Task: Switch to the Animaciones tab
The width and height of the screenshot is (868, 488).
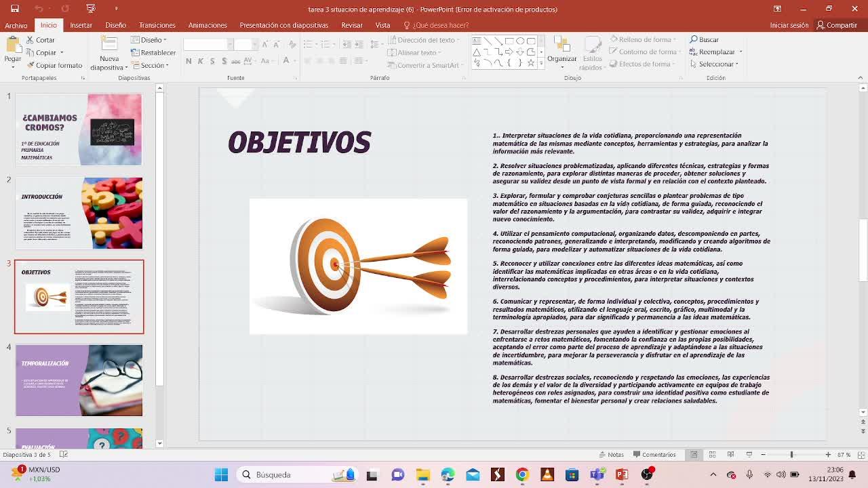Action: [208, 25]
